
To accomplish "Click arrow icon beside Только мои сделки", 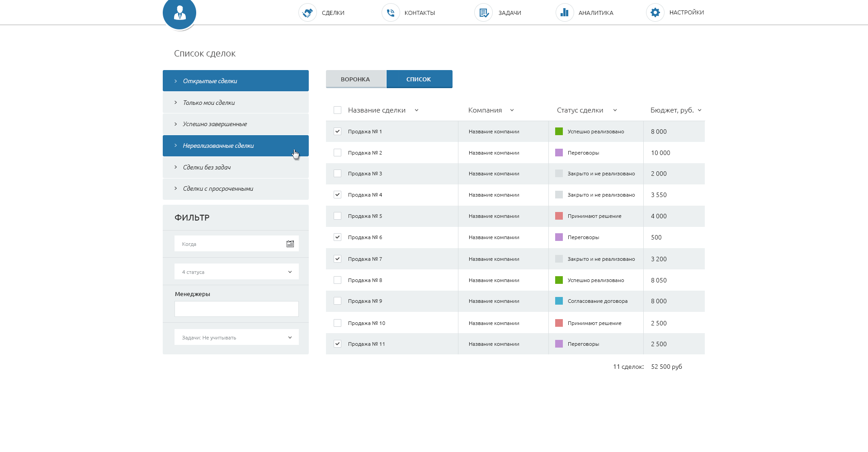I will click(175, 103).
